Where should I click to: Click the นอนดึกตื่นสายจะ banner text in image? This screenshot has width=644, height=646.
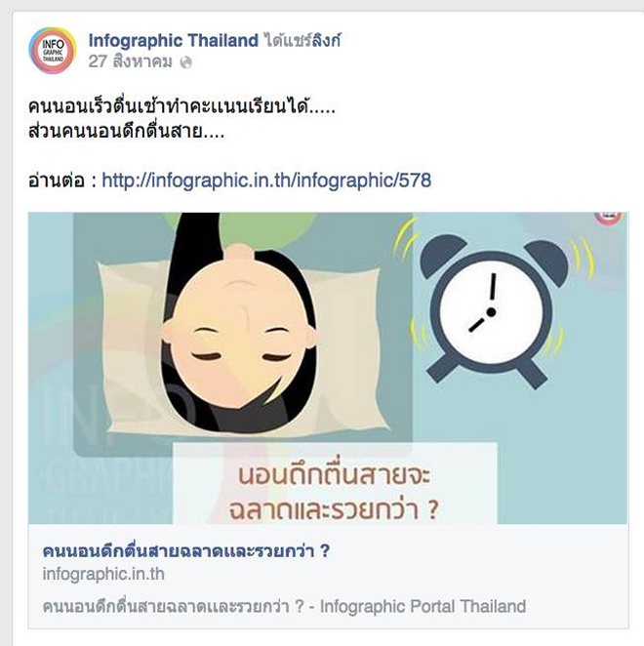click(x=334, y=474)
